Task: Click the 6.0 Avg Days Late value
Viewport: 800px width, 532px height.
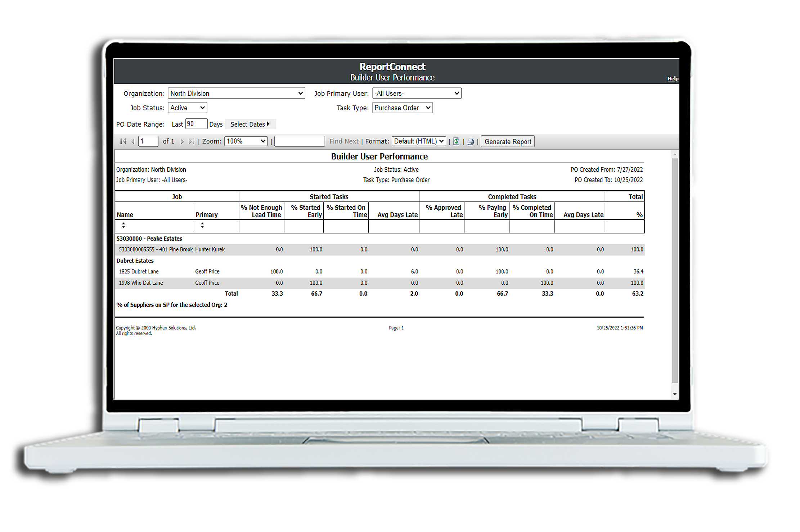Action: pos(414,272)
